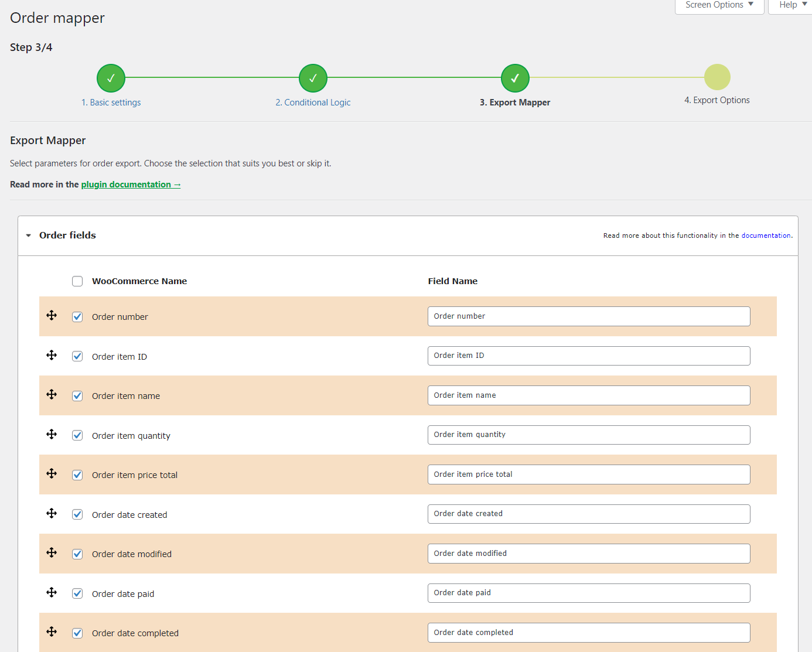The height and width of the screenshot is (652, 812).
Task: Click the move handle beside Order date completed
Action: pos(52,631)
